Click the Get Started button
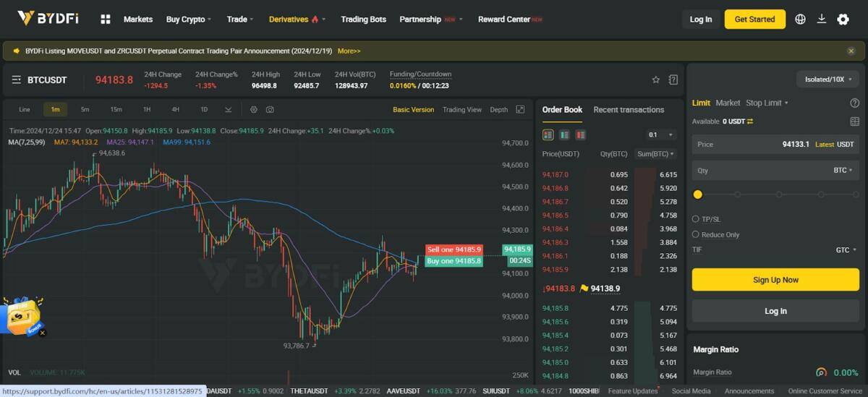 pos(754,20)
